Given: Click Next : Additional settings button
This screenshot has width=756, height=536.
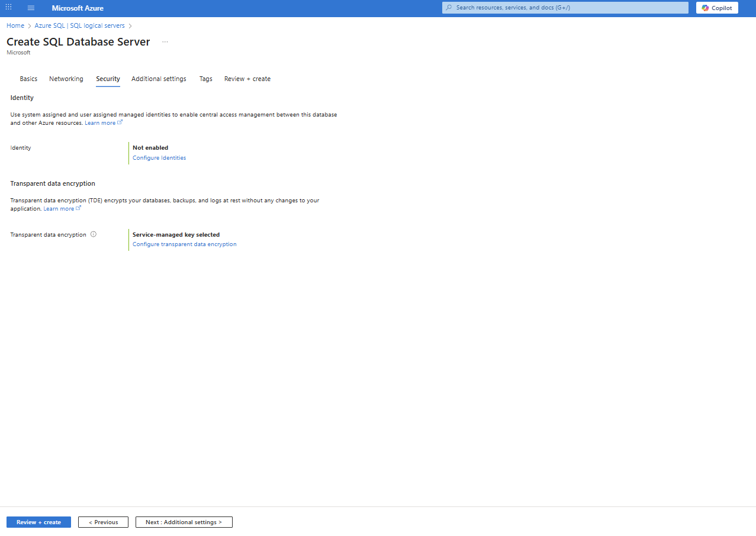Looking at the screenshot, I should 184,522.
